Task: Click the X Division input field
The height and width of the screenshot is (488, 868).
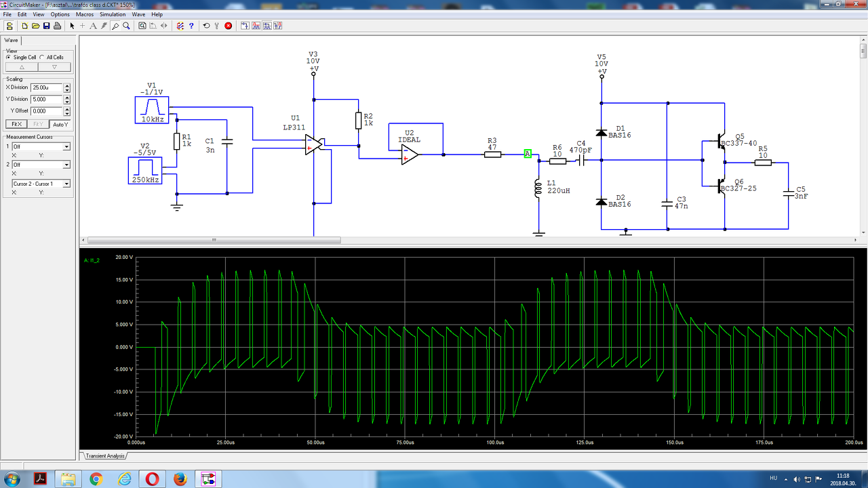Action: 47,87
